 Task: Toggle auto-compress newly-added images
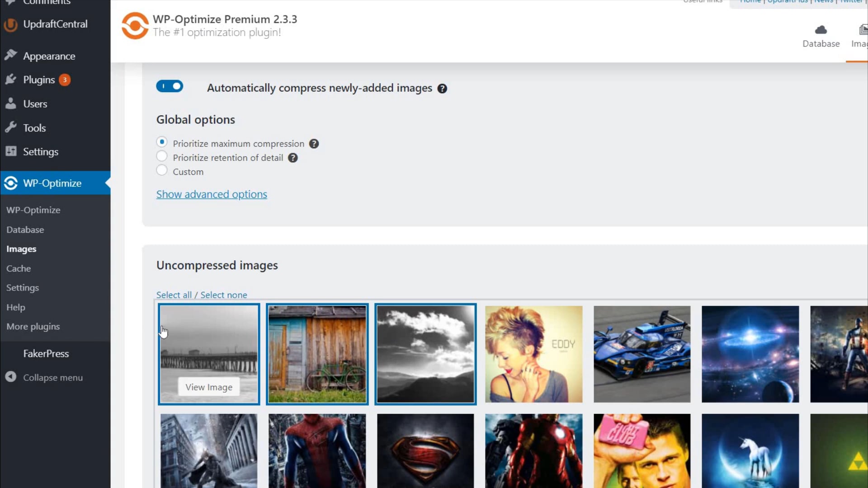(x=170, y=86)
